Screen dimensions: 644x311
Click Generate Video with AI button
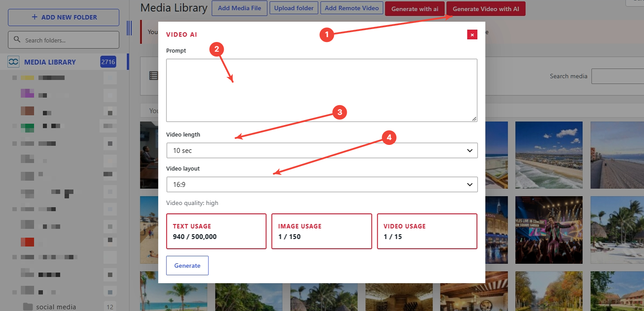pyautogui.click(x=486, y=9)
